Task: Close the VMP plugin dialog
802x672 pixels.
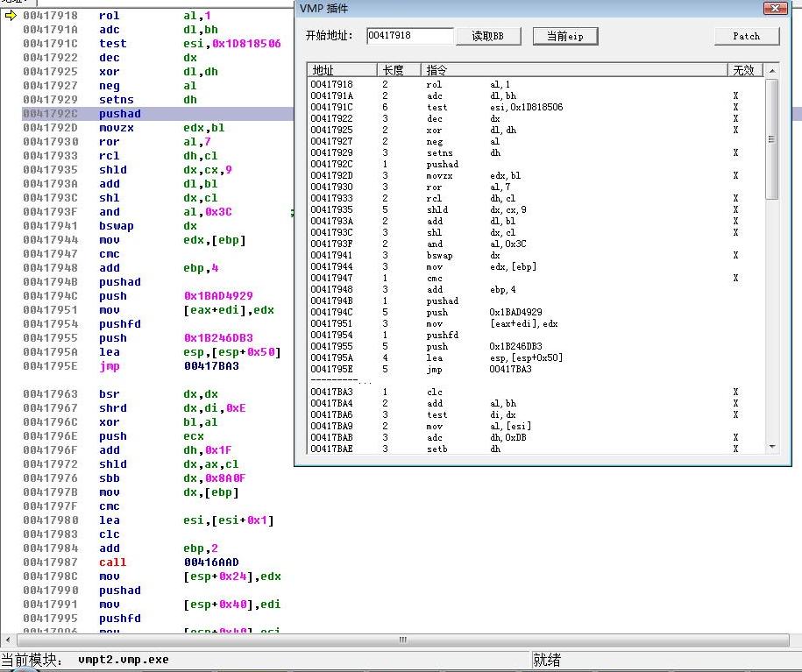Action: pyautogui.click(x=775, y=9)
